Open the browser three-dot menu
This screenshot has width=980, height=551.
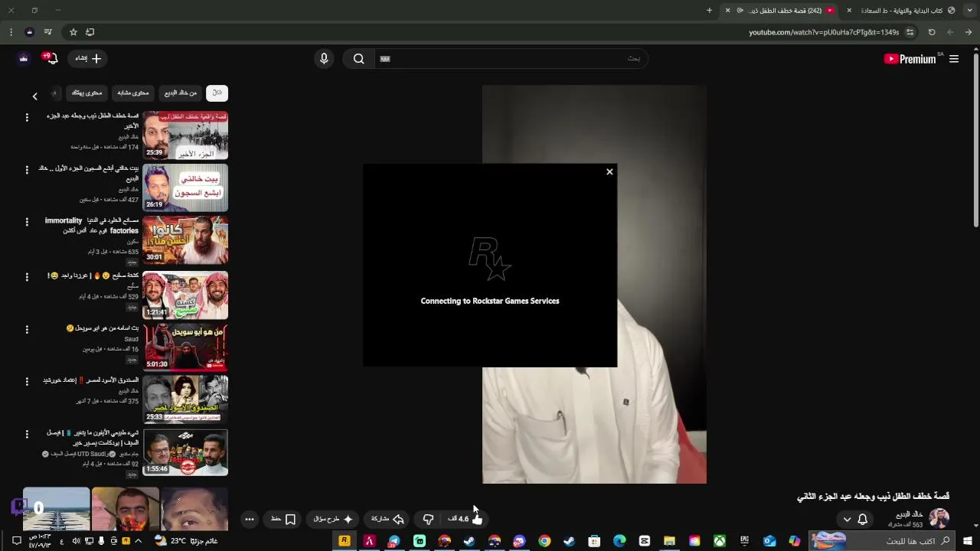pyautogui.click(x=11, y=32)
